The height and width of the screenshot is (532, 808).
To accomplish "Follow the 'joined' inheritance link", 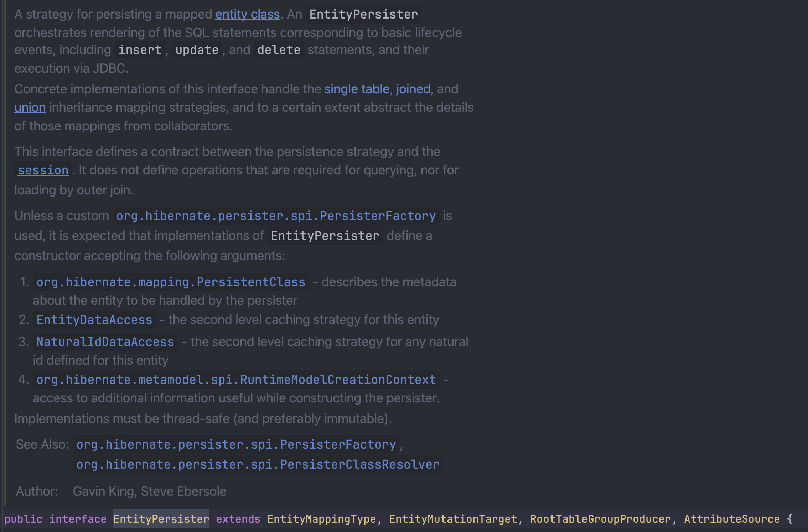I will [413, 89].
